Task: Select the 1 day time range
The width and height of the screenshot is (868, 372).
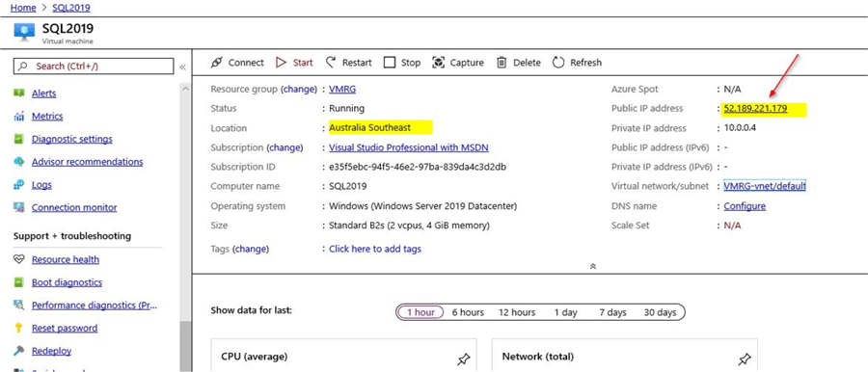Action: click(x=566, y=312)
